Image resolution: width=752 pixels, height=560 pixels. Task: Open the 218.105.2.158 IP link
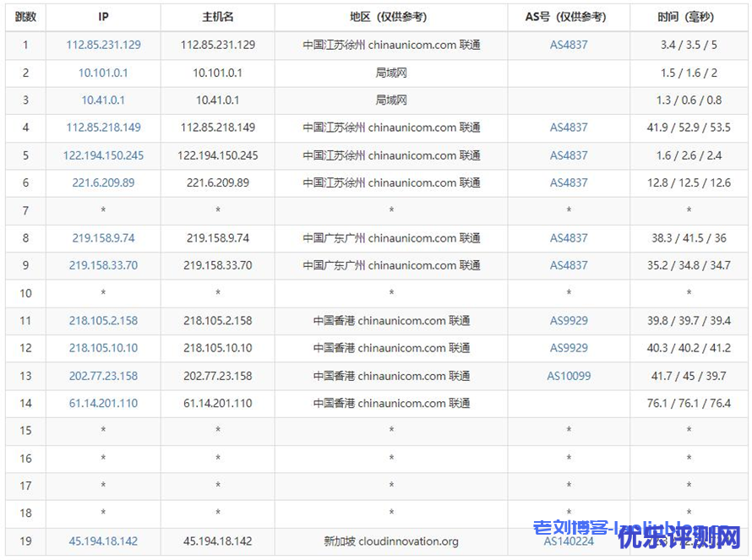103,321
